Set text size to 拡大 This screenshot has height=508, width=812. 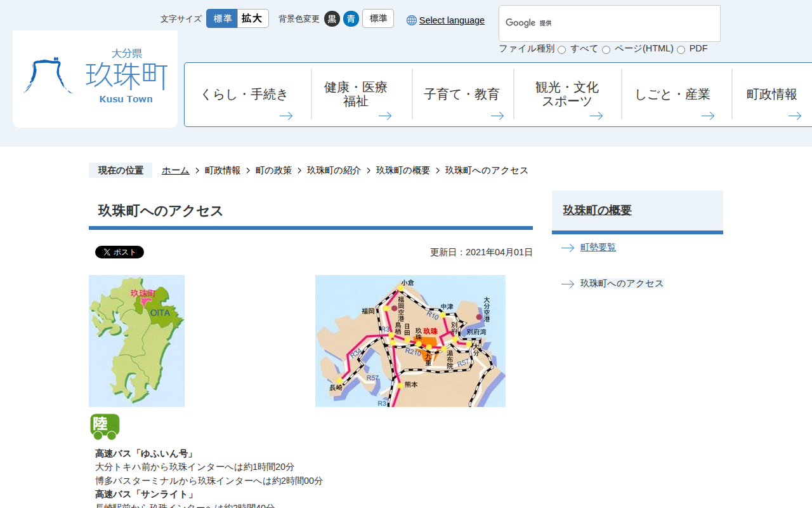click(252, 18)
